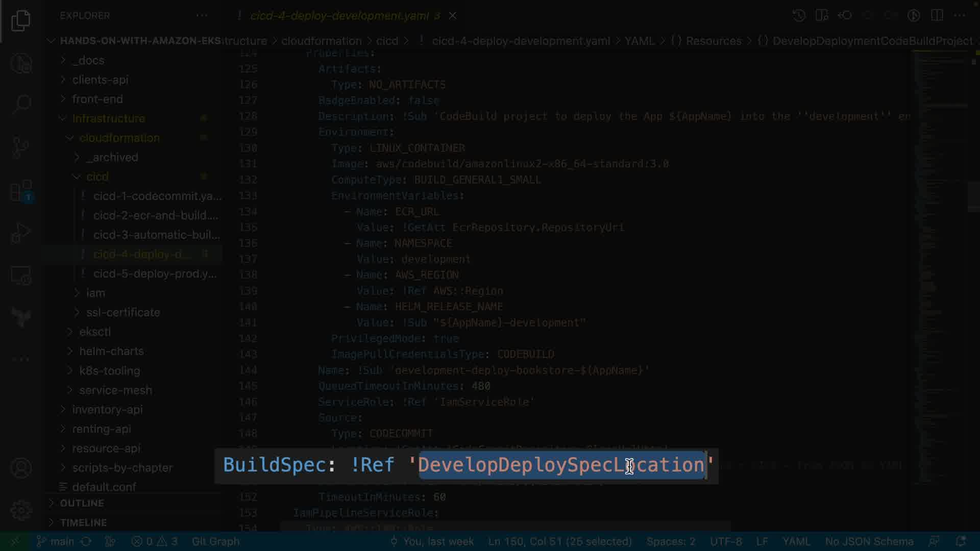Image resolution: width=980 pixels, height=551 pixels.
Task: Click the Split Editor Right icon
Action: click(x=937, y=15)
